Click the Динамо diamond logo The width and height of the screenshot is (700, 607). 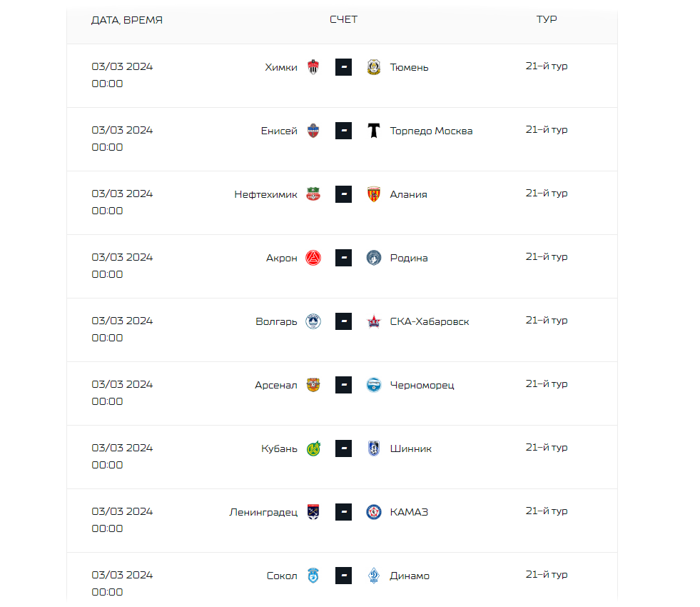pos(374,576)
